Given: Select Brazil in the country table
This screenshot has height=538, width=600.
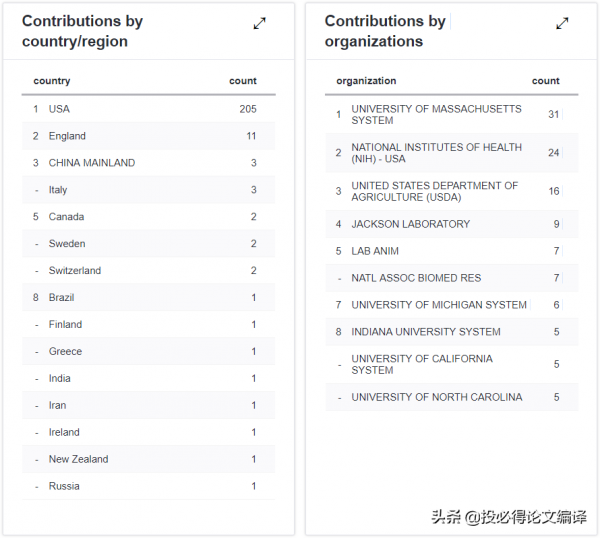Looking at the screenshot, I should 61,298.
